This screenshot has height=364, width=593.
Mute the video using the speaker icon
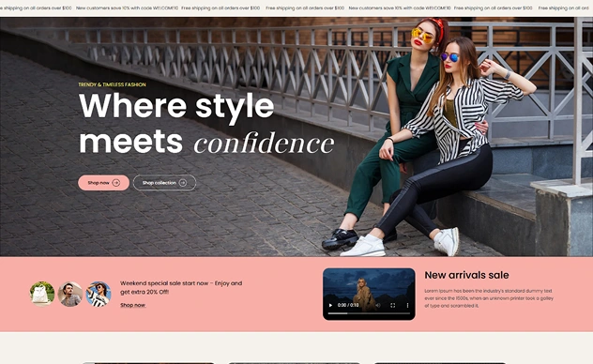tap(377, 305)
